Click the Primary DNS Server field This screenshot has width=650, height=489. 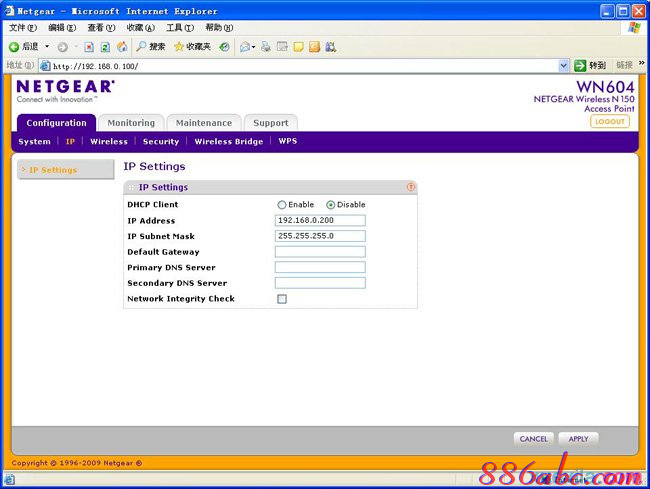(x=320, y=267)
